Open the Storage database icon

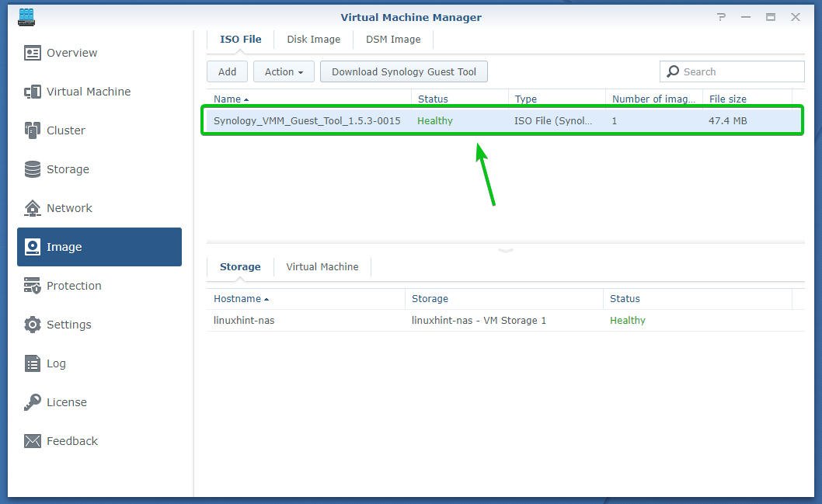pyautogui.click(x=33, y=169)
